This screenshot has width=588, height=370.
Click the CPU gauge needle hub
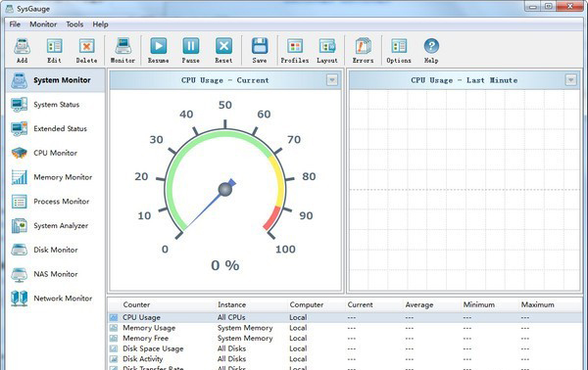pos(225,189)
